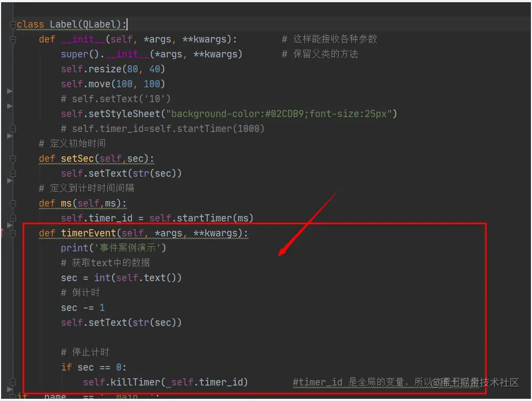Collapse the def __init__ fold marker

coord(13,40)
